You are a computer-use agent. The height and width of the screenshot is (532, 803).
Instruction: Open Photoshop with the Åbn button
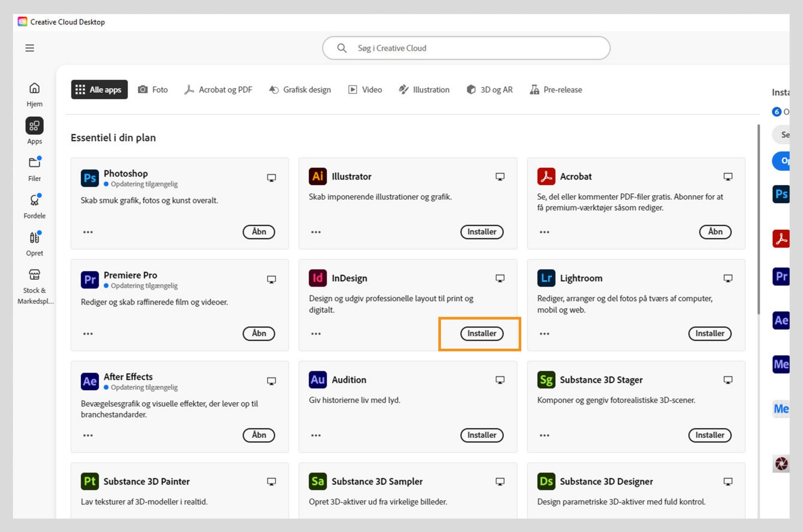point(258,232)
